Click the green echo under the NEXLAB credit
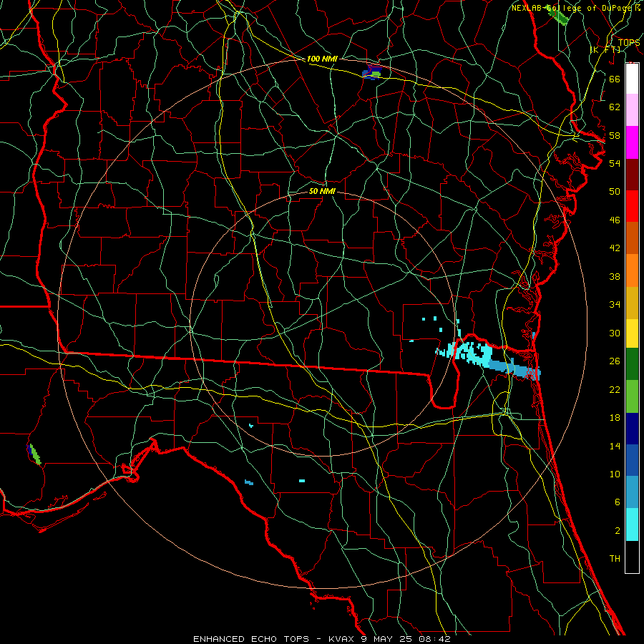 558,16
